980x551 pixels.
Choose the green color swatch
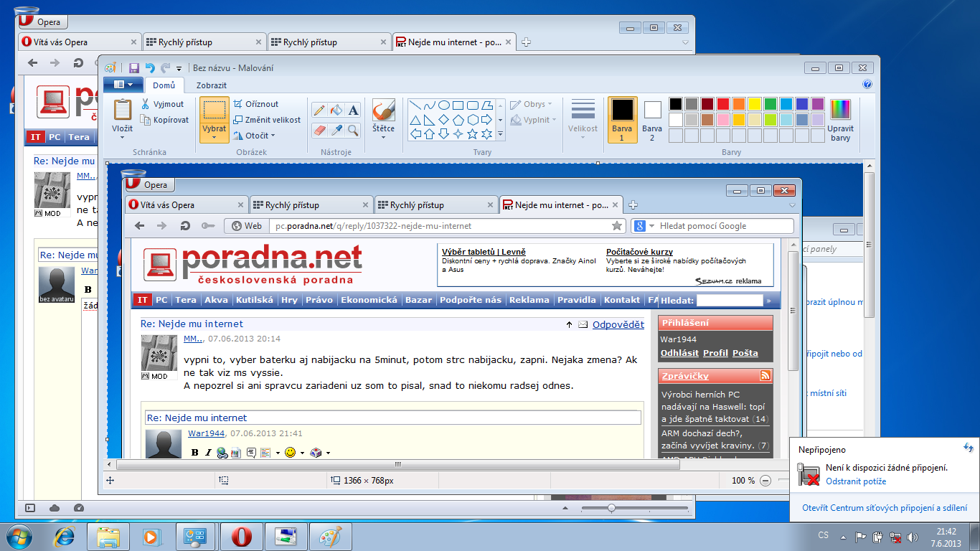[x=771, y=104]
